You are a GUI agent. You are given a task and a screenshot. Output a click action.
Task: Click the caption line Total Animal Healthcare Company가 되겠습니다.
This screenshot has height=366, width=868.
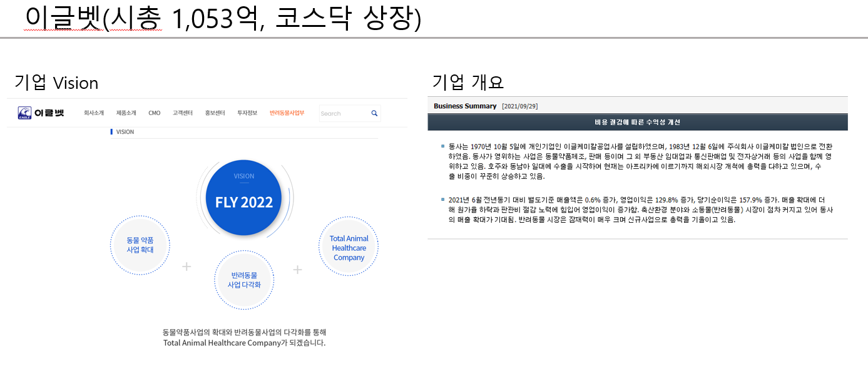(x=244, y=343)
